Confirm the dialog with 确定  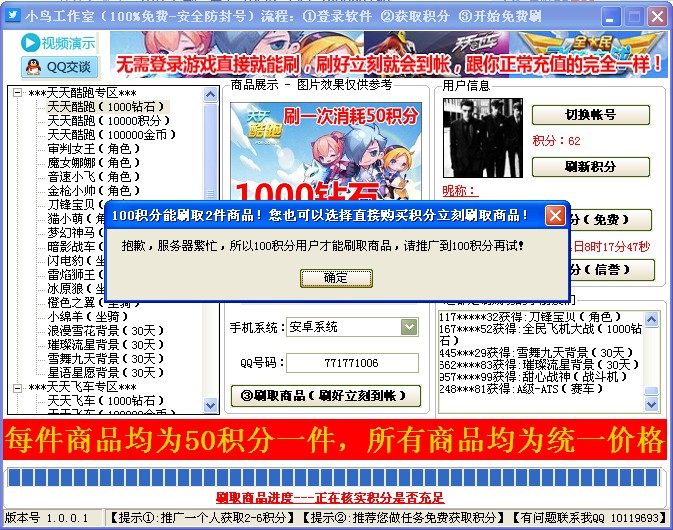tap(336, 278)
